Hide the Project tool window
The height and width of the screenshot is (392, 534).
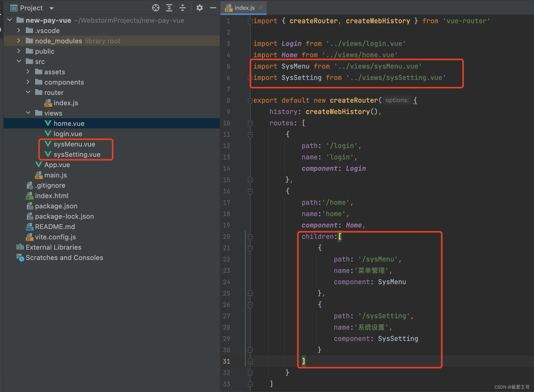pyautogui.click(x=213, y=8)
